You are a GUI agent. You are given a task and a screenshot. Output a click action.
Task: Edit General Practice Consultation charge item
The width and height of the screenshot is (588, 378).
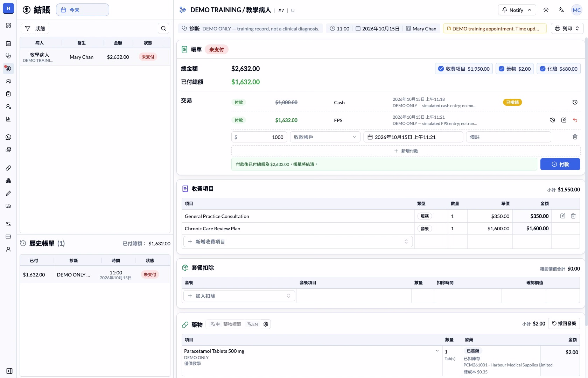[563, 216]
